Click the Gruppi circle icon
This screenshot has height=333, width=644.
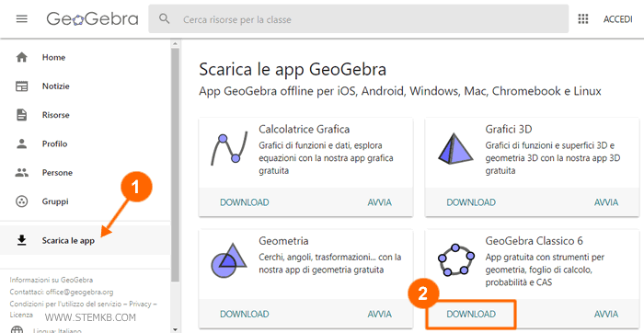(x=21, y=201)
